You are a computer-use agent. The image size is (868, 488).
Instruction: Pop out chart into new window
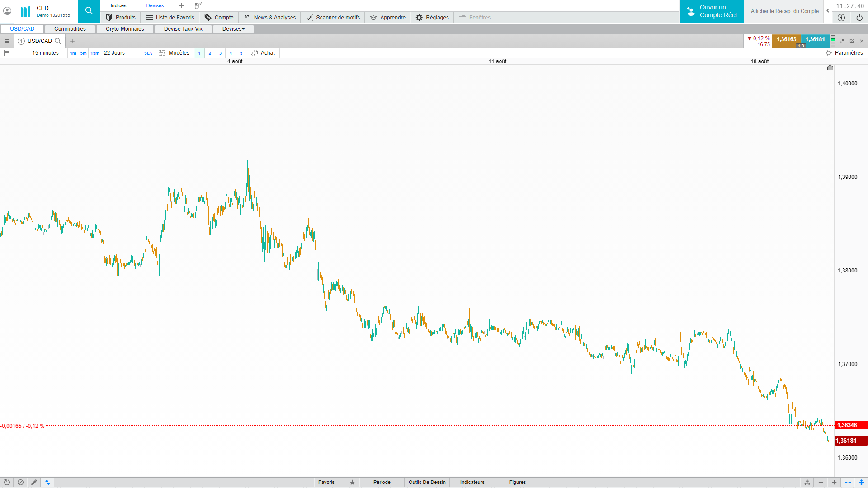click(852, 41)
